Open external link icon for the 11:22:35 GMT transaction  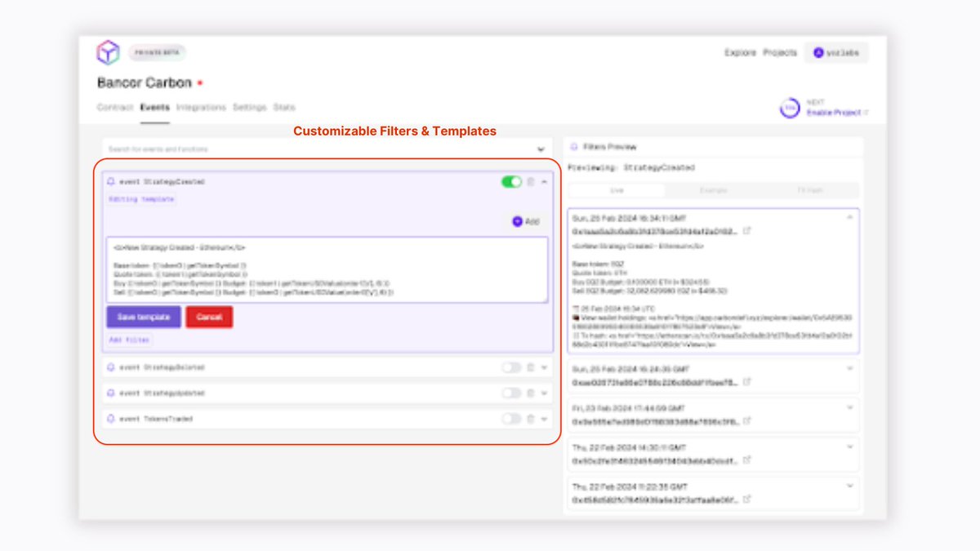click(747, 499)
